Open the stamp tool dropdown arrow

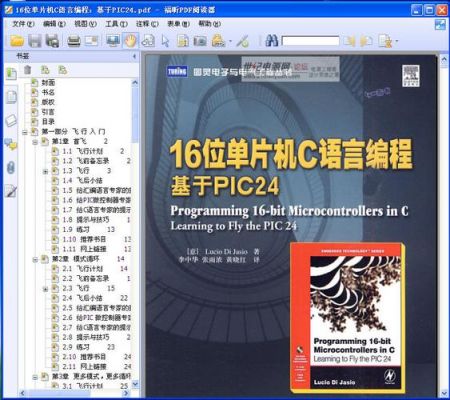(230, 42)
